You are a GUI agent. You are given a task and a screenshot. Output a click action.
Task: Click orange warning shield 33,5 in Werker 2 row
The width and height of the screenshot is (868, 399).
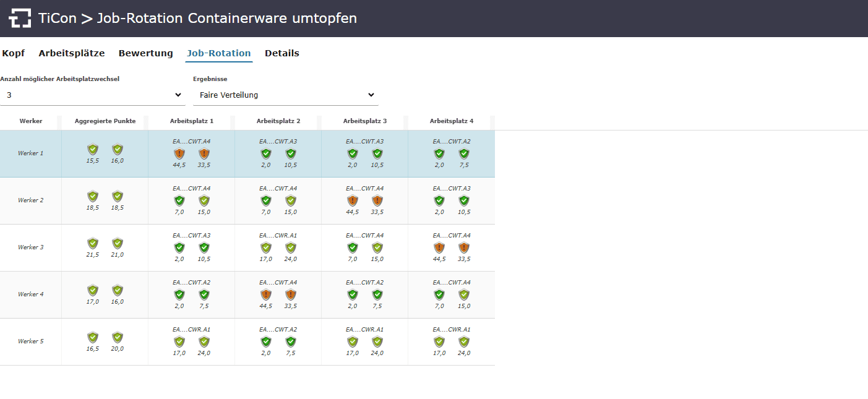[377, 200]
